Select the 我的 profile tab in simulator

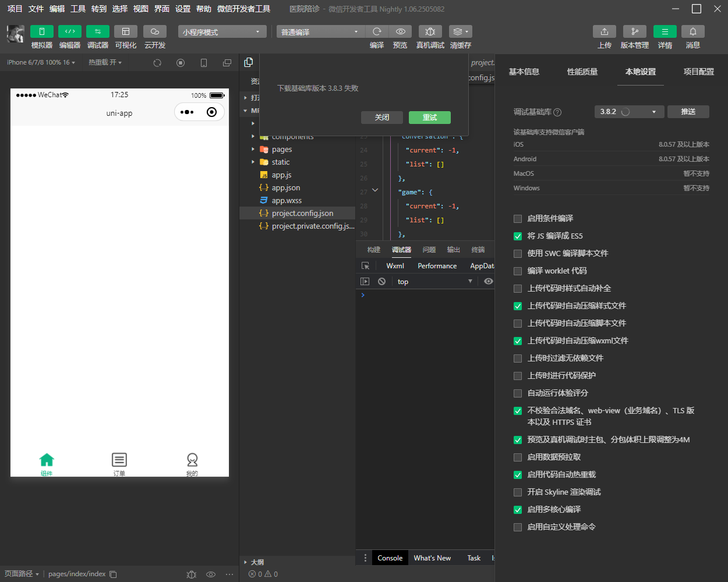192,464
